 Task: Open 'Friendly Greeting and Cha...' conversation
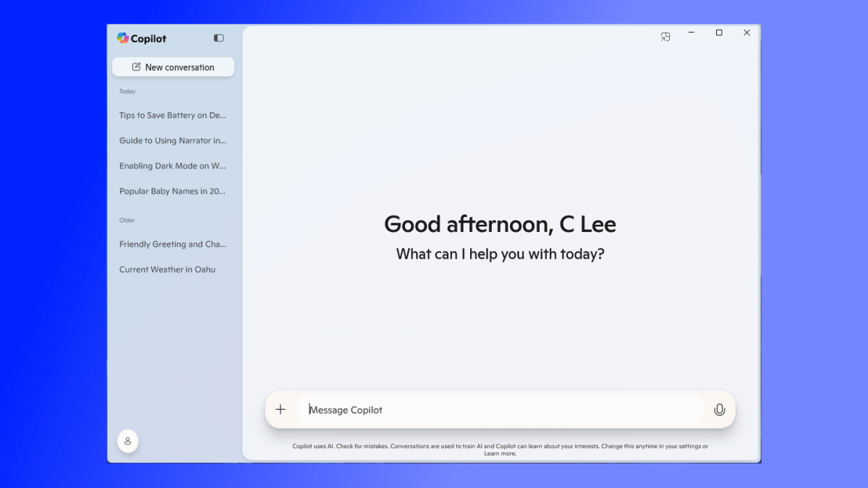[x=173, y=244]
